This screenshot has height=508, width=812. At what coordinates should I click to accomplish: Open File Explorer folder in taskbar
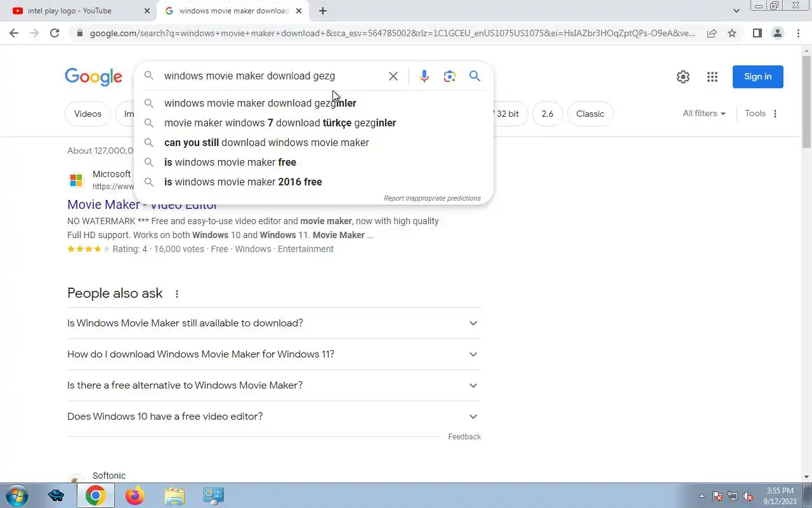174,495
